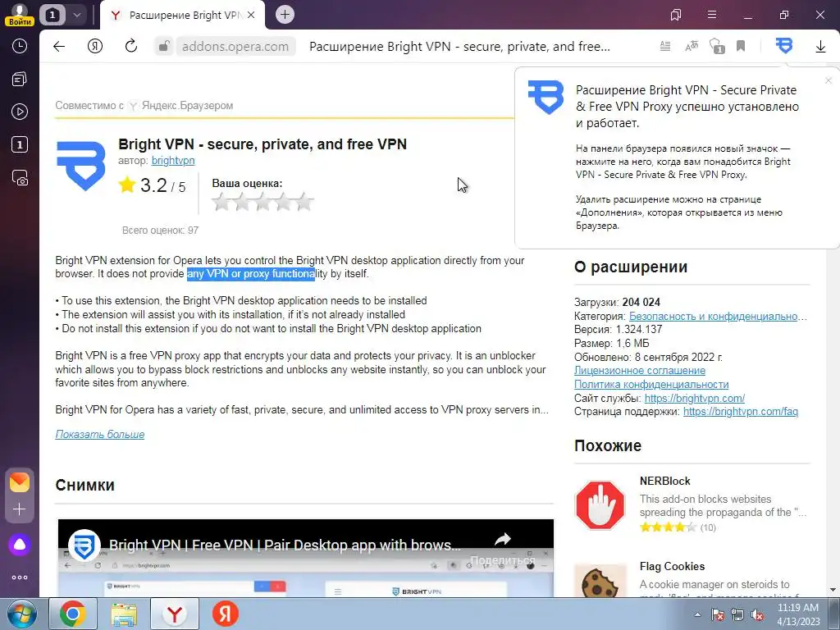Share the Bright VPN video
The height and width of the screenshot is (630, 840).
click(x=503, y=547)
